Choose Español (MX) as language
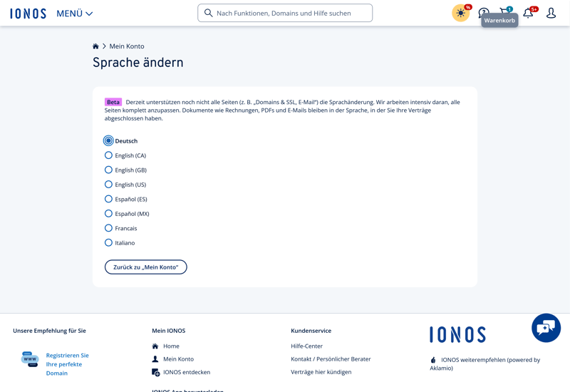The image size is (570, 392). click(108, 214)
